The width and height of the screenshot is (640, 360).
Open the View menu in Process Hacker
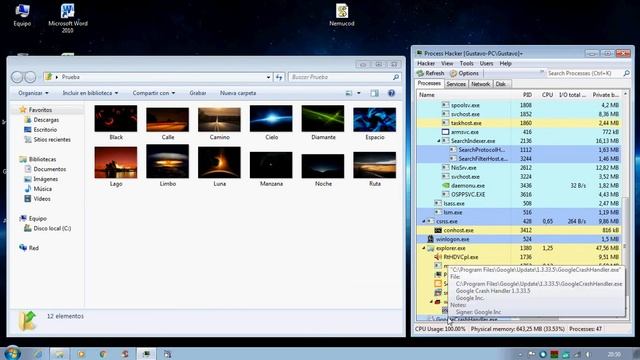[447, 64]
